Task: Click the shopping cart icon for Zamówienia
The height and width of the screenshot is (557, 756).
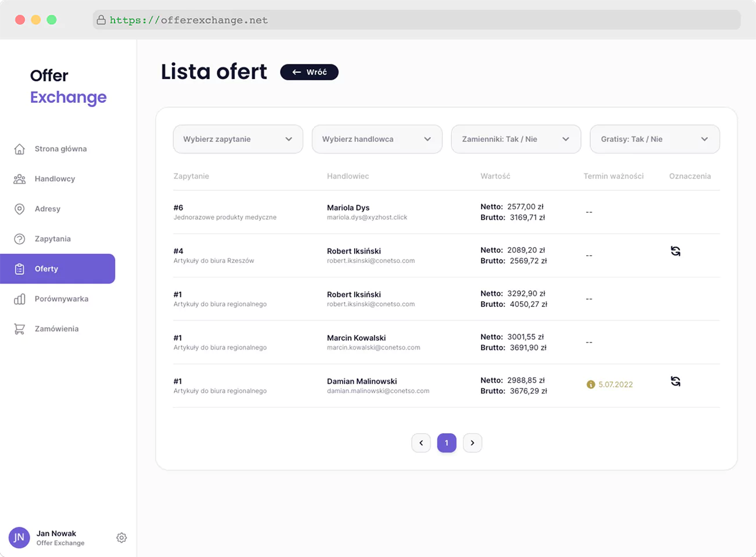Action: coord(20,329)
